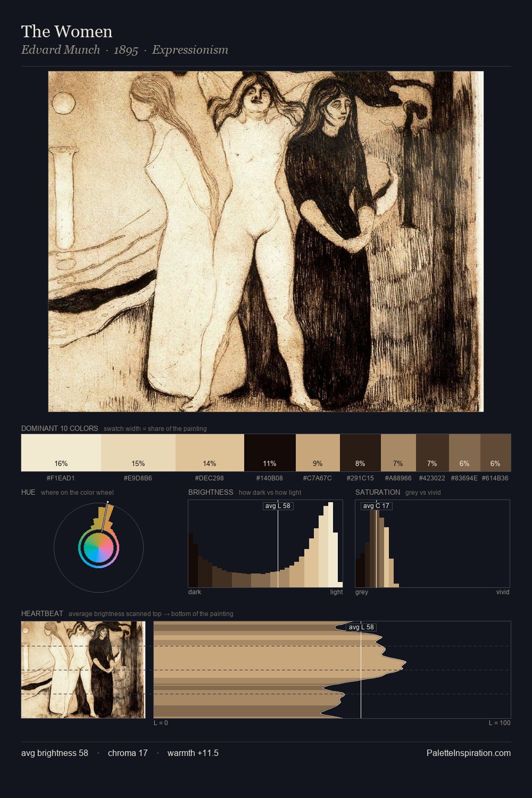This screenshot has width=532, height=798.
Task: Click 'where on the color wheel' caption
Action: coord(77,493)
